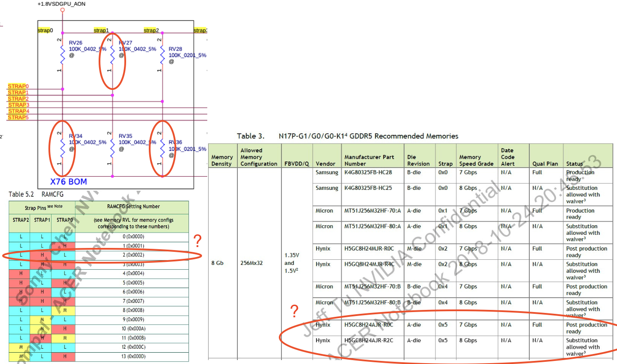The height and width of the screenshot is (364, 617).
Task: Click the Table 3 GDDR5 Recommended Memories caption
Action: (348, 136)
